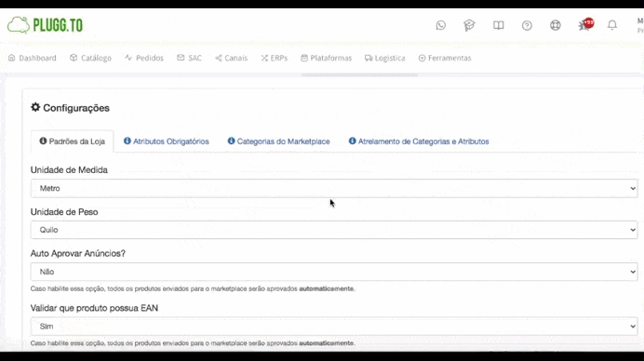Click the Auto Aprovar Anúncios? label
This screenshot has height=361, width=644.
[78, 253]
